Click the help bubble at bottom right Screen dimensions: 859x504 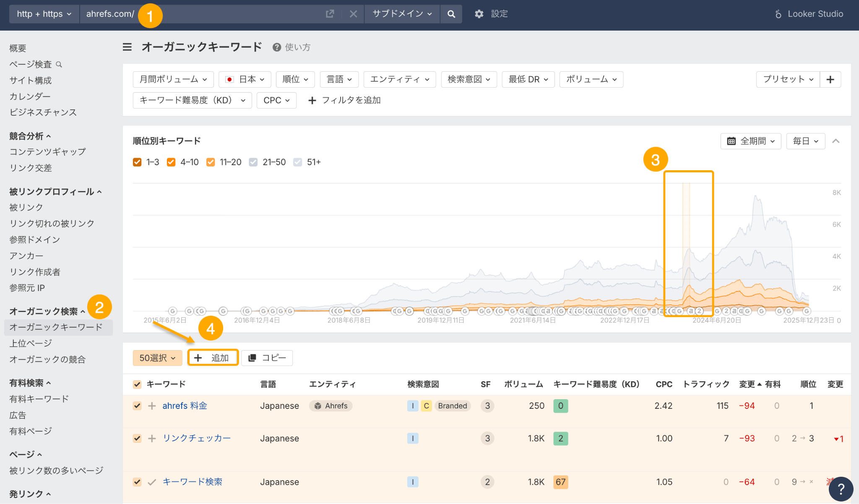point(841,489)
